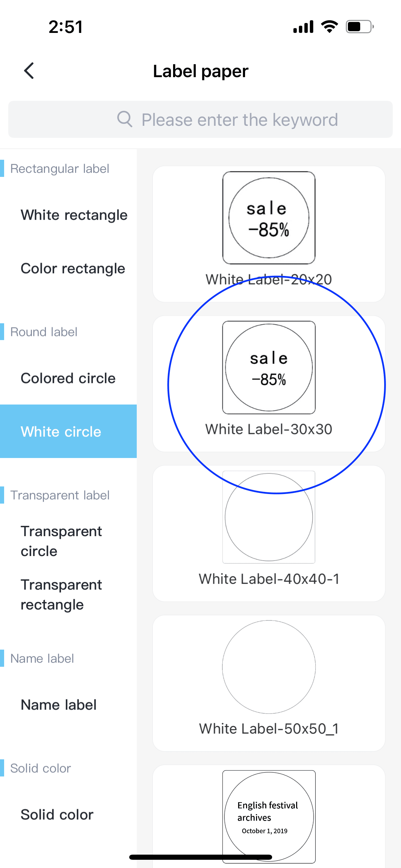
Task: Open the Colored circle category
Action: 68,378
